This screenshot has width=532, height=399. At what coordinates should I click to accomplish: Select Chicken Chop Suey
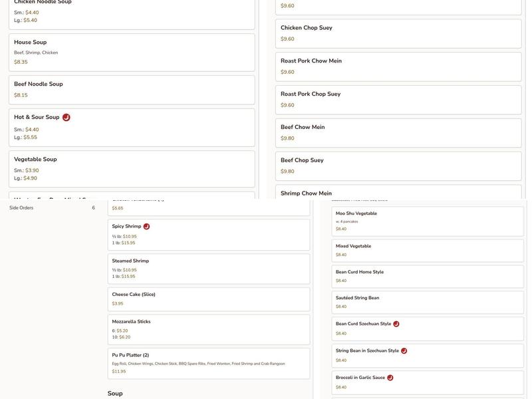click(x=398, y=33)
